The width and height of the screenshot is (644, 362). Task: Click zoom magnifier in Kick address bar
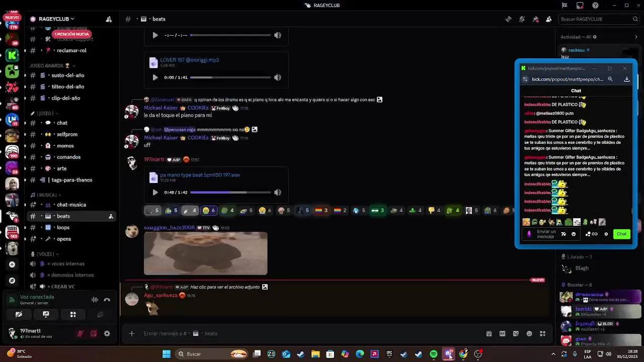(x=610, y=79)
